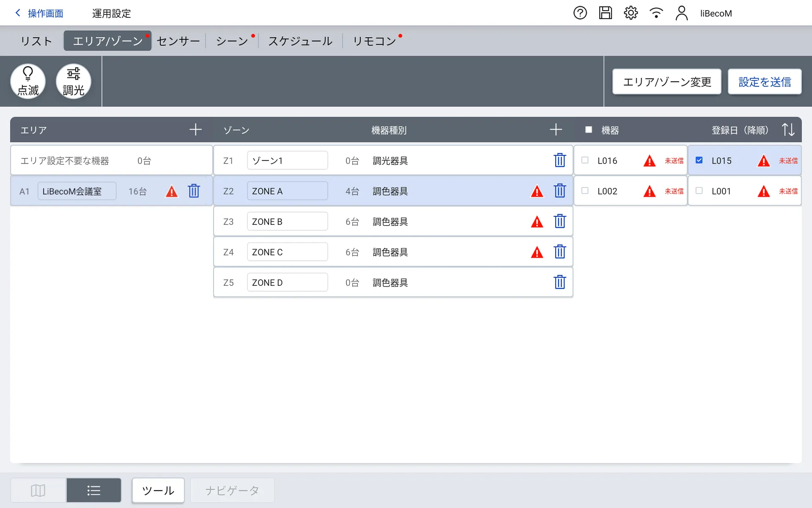Add a new area with plus icon
812x508 pixels.
click(195, 130)
